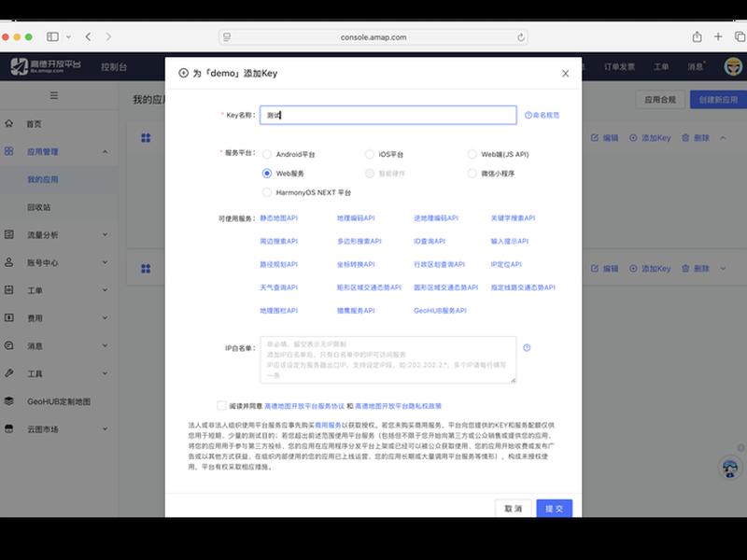747x560 pixels.
Task: Expand the second application row chevron
Action: coord(723,269)
